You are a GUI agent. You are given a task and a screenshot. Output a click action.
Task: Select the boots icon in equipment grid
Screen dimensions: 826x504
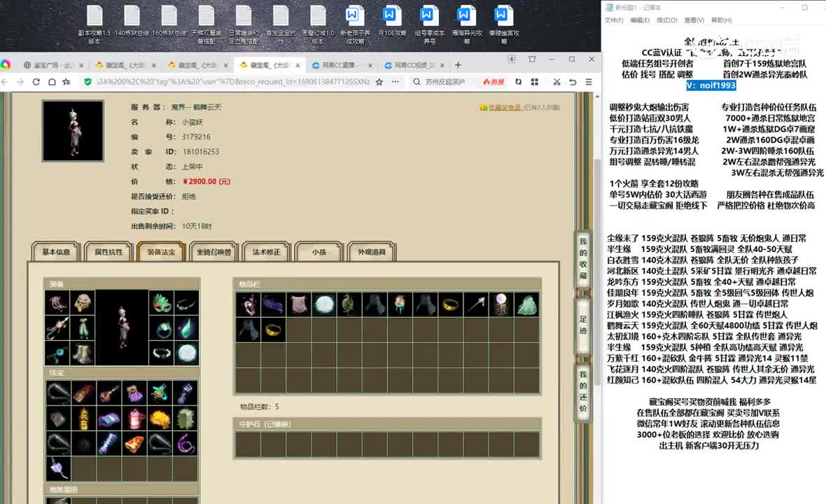[83, 353]
